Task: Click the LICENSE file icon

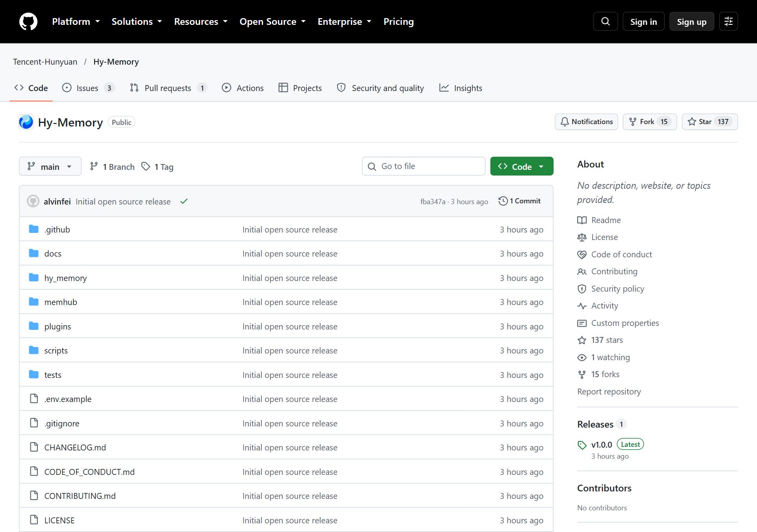Action: (x=34, y=520)
